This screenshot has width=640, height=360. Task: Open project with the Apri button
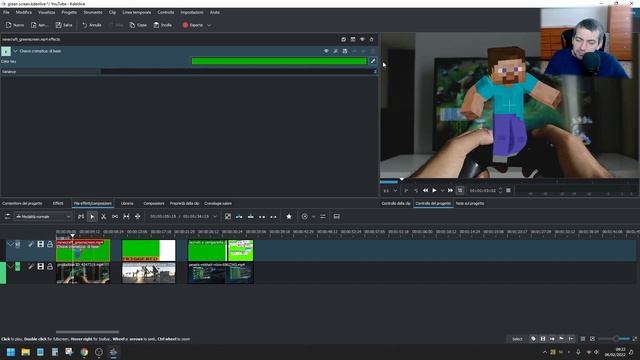(39, 25)
